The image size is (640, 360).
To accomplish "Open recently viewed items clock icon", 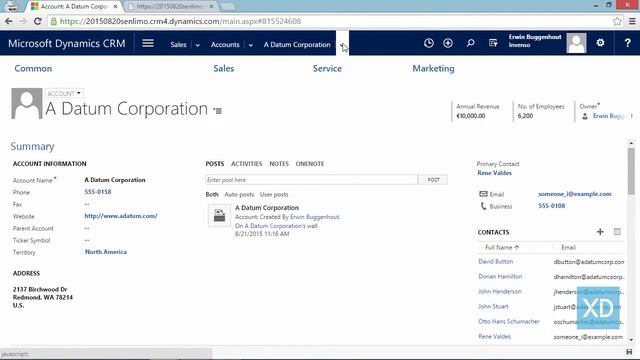I will 429,43.
